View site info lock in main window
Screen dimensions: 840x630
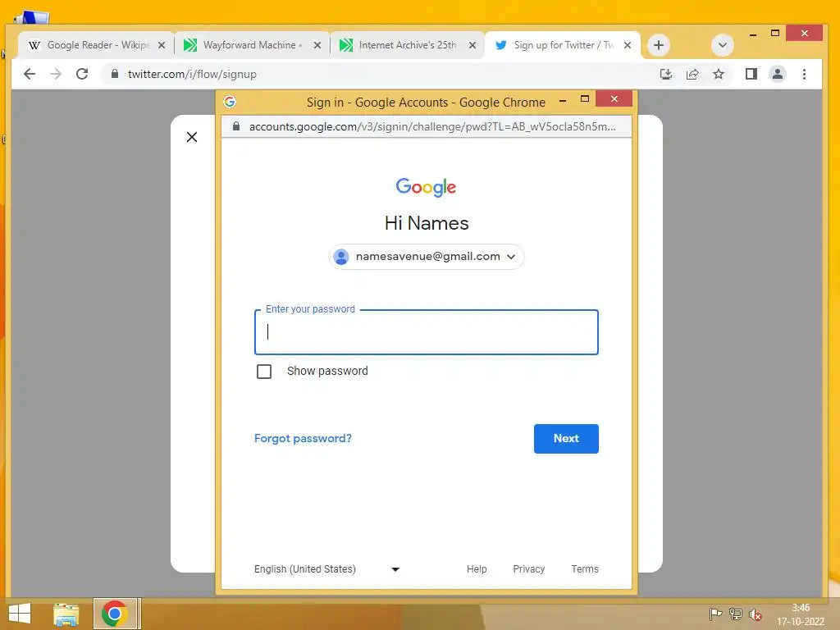tap(114, 74)
